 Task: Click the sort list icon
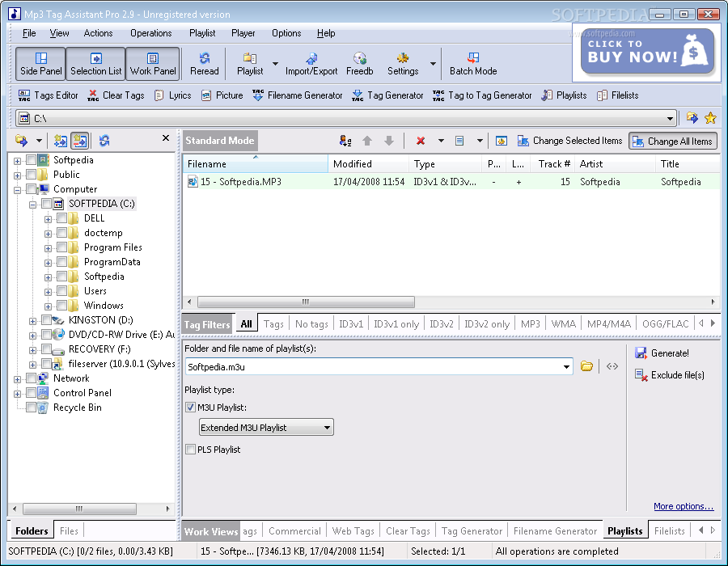tap(345, 141)
